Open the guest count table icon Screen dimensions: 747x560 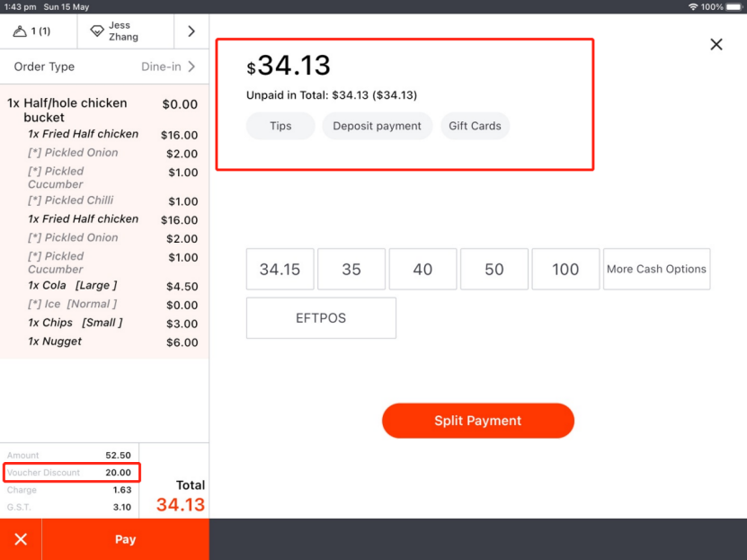coord(22,31)
